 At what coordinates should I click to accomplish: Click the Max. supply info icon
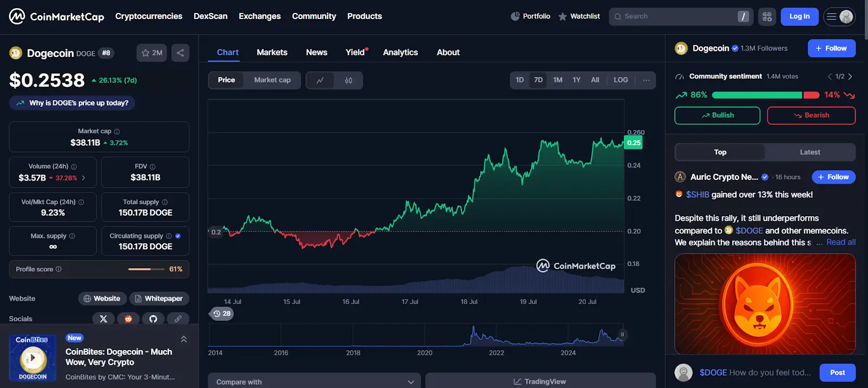coord(72,236)
